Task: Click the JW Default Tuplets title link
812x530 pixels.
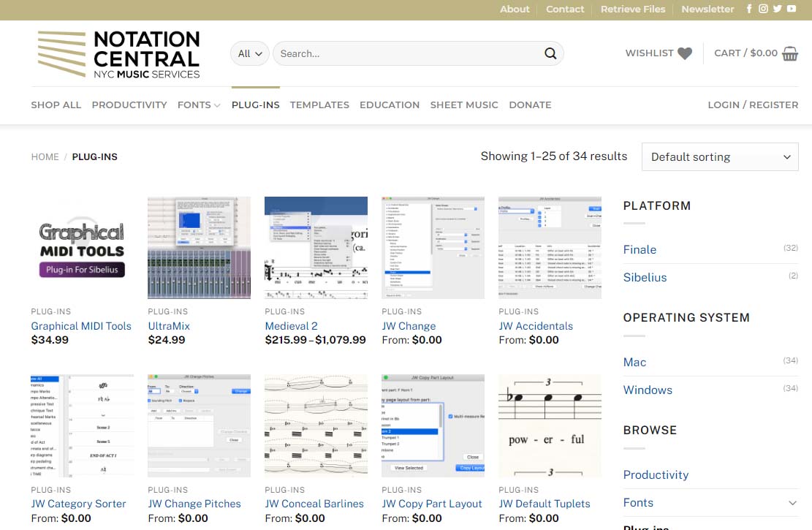Action: coord(545,504)
